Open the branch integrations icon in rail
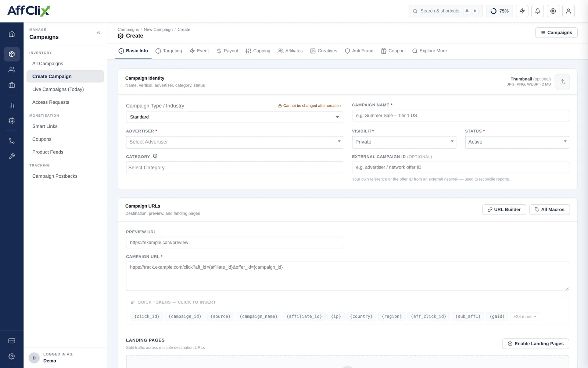This screenshot has width=588, height=368. coord(12,141)
